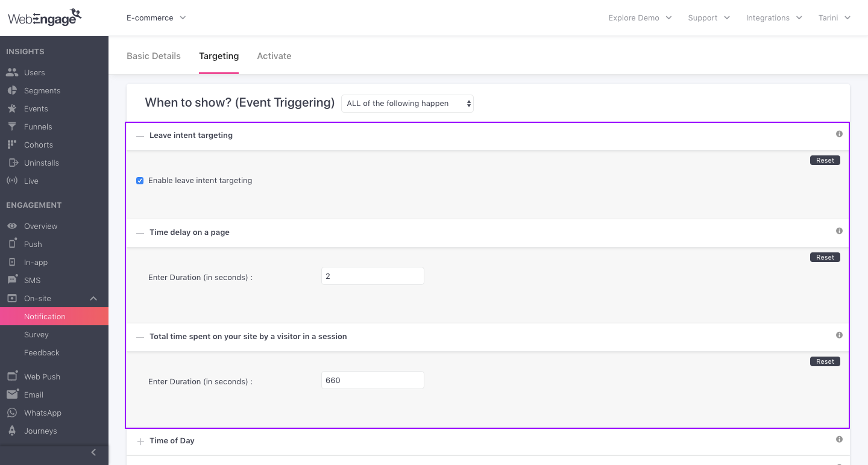
Task: Open the Journeys link text
Action: click(x=40, y=431)
